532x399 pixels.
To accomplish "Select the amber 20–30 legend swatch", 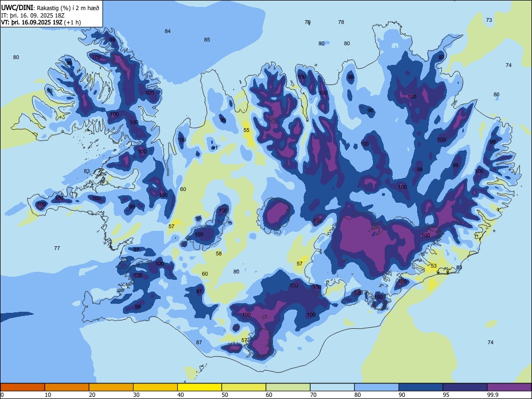I will coord(111,387).
